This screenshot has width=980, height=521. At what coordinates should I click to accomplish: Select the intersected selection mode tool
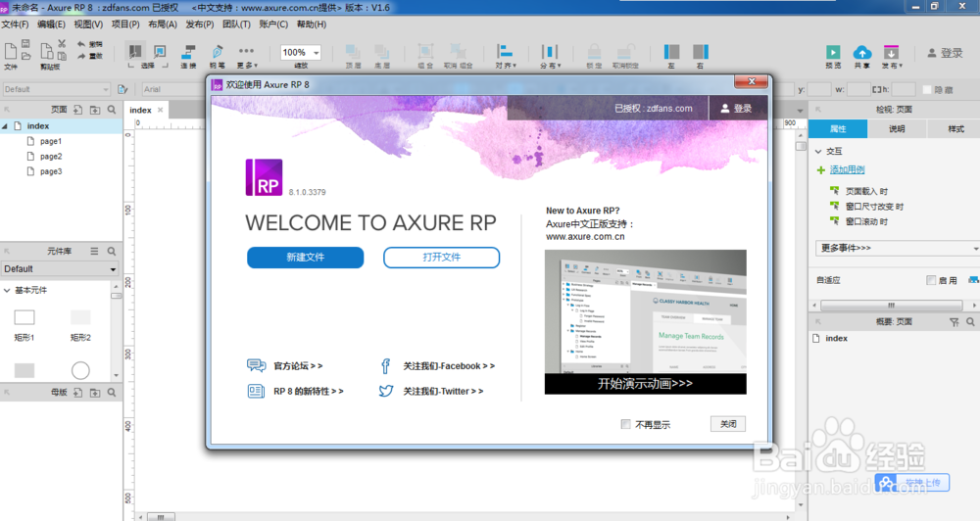coord(134,51)
